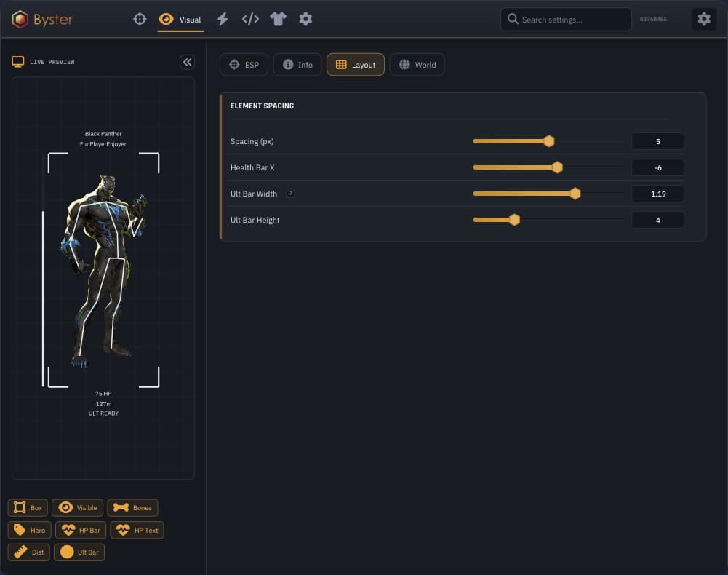Image resolution: width=728 pixels, height=575 pixels.
Task: Select the Layout sub-tab
Action: click(356, 65)
